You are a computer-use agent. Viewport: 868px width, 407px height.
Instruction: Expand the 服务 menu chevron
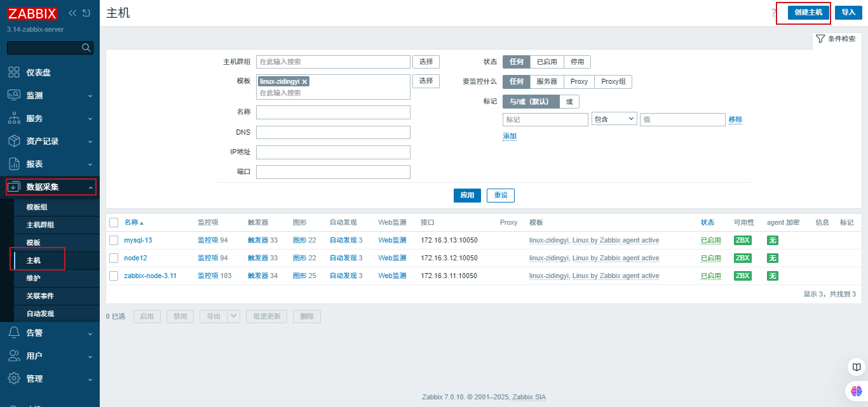(90, 119)
